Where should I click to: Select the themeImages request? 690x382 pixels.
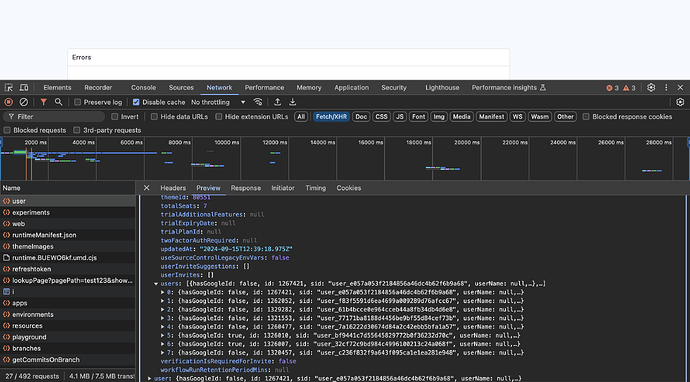pos(68,246)
